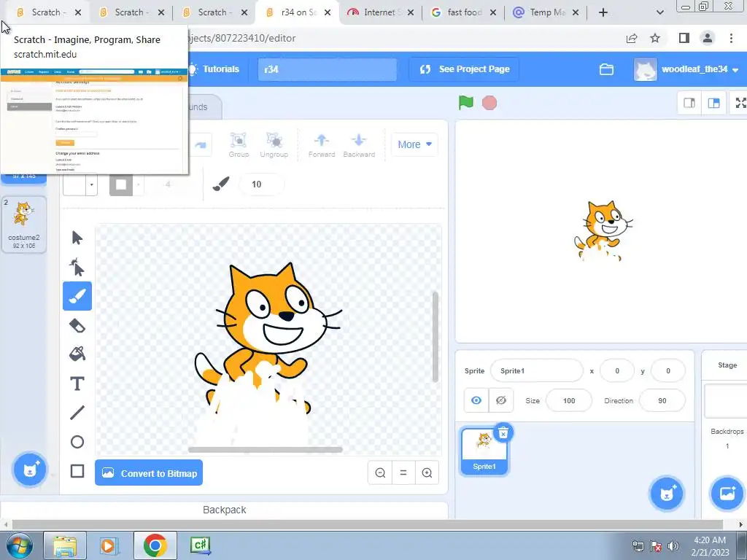Switch to small stage layout
Viewport: 747px width, 560px height.
click(x=689, y=103)
